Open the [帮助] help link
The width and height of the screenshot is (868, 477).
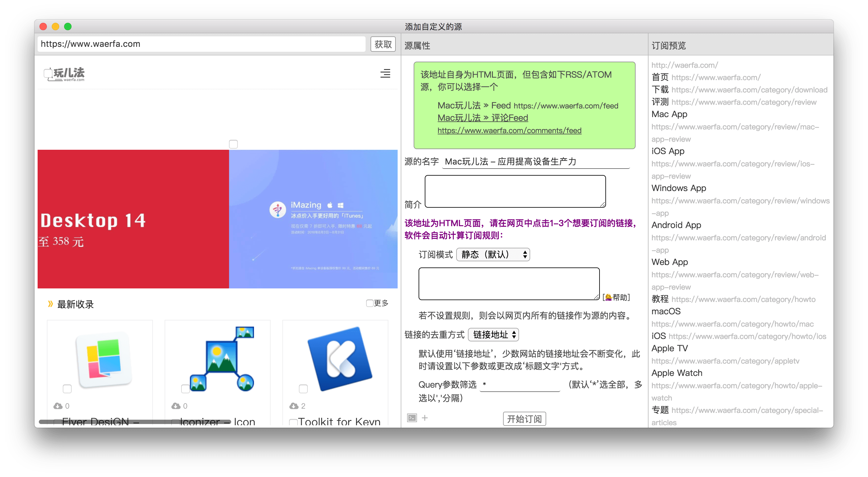[616, 297]
